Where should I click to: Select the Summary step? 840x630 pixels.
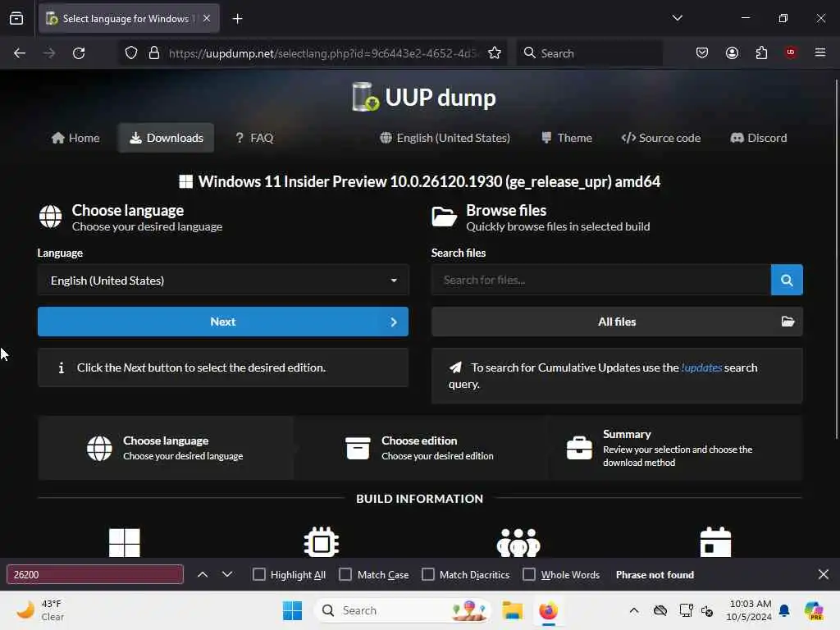coord(676,449)
